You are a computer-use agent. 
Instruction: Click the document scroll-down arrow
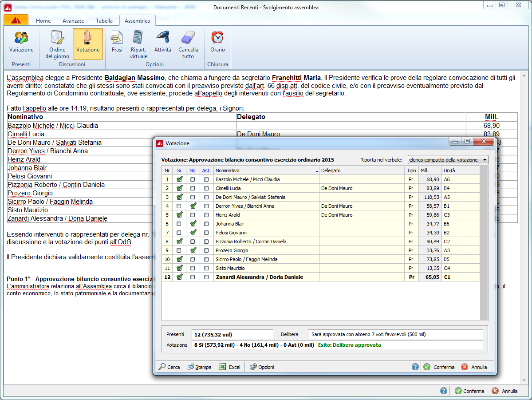click(x=524, y=380)
